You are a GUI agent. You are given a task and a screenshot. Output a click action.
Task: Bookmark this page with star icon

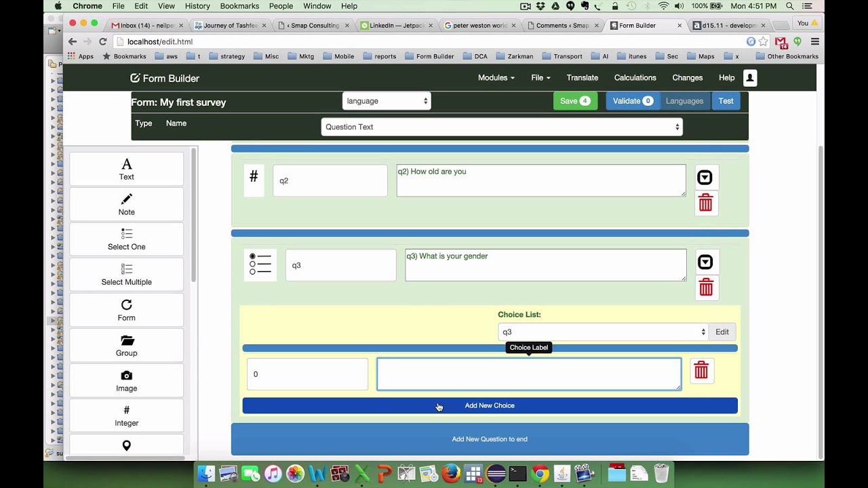(764, 41)
